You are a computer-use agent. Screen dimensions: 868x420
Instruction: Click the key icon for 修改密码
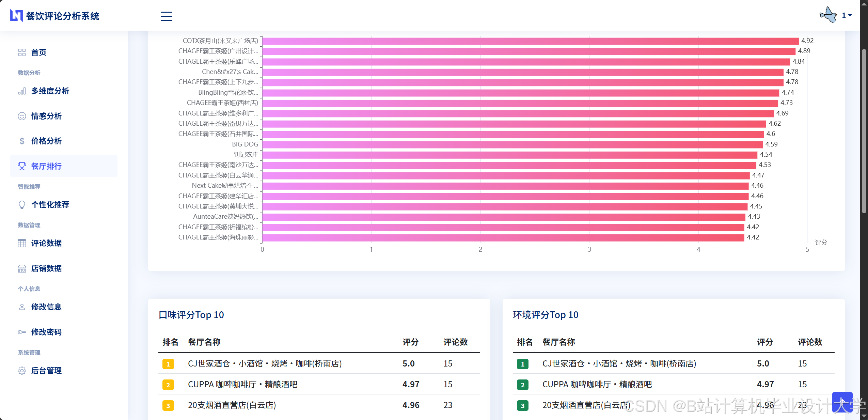pos(22,332)
